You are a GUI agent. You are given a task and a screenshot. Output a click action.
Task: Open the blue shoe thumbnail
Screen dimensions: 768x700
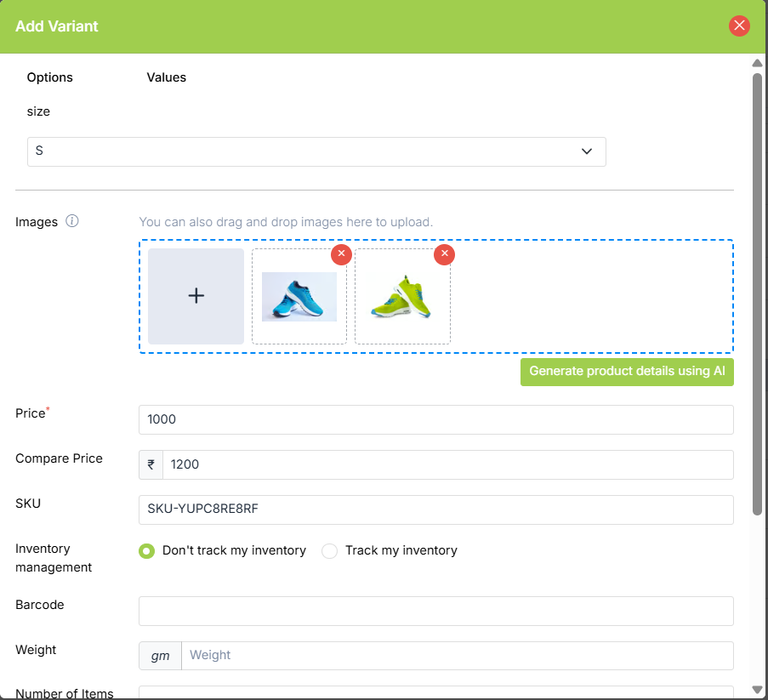299,297
